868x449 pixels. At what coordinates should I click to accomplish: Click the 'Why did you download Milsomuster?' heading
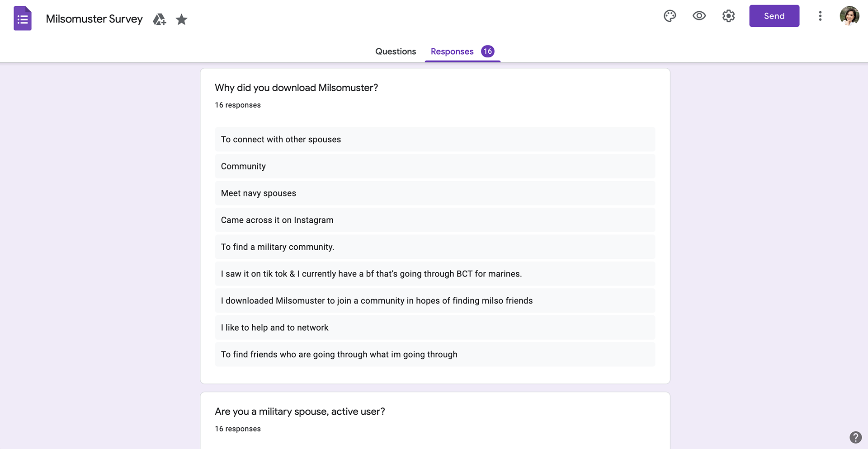pos(297,88)
